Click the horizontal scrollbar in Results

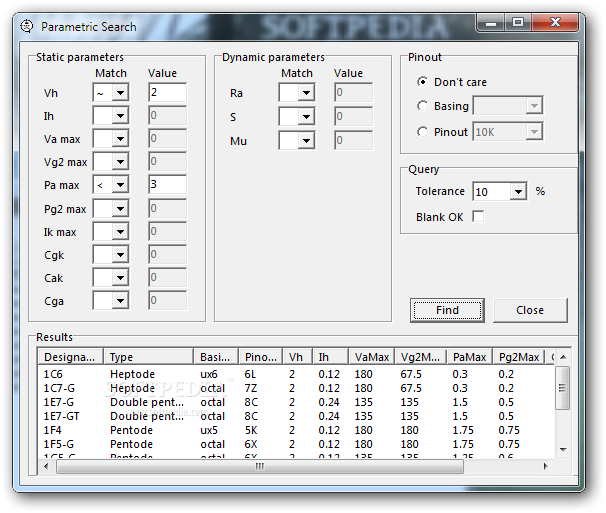click(x=260, y=466)
